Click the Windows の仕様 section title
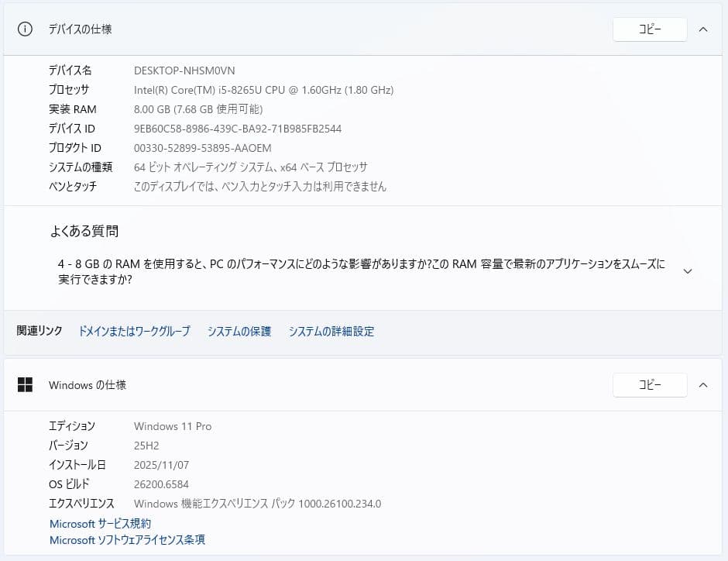 click(x=88, y=384)
